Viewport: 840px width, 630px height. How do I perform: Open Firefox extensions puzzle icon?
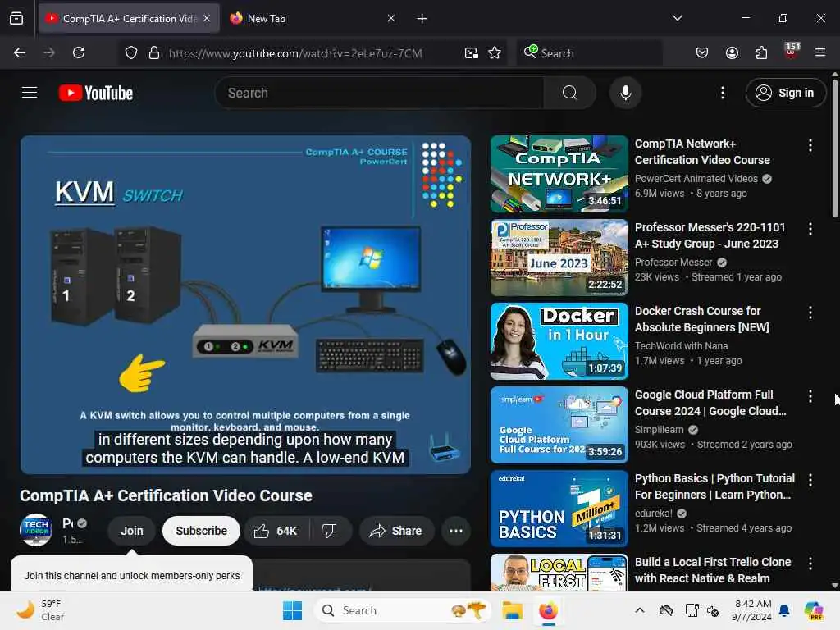click(761, 52)
